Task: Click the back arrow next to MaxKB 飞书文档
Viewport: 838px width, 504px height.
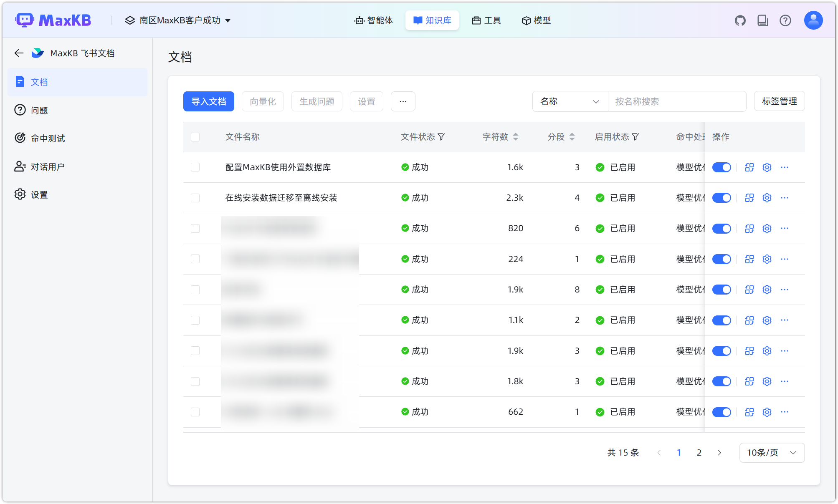Action: 18,53
